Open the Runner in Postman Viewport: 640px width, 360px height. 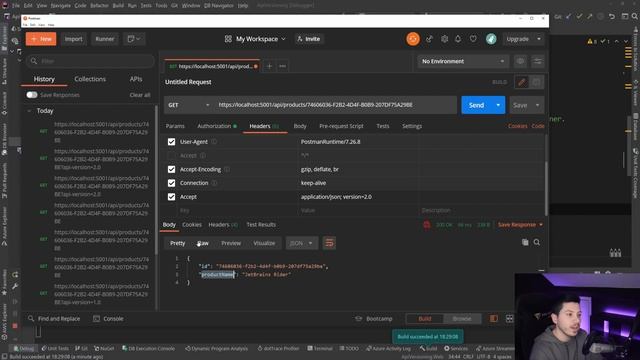point(105,39)
